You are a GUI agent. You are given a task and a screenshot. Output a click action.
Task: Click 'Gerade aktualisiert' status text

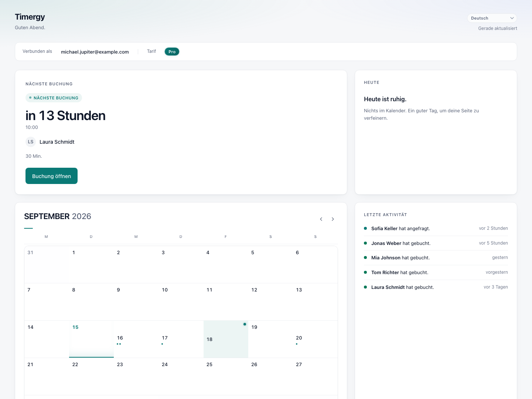point(498,28)
